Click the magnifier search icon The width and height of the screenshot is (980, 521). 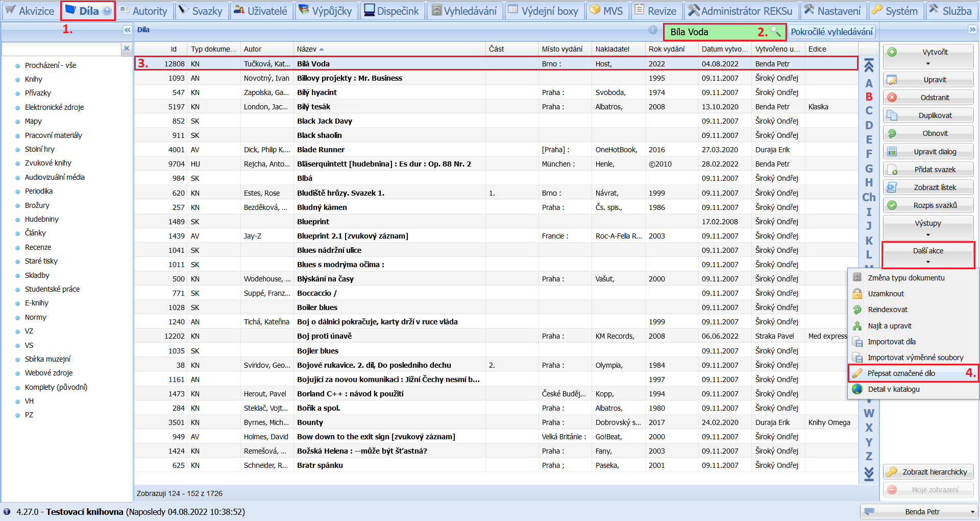point(776,32)
